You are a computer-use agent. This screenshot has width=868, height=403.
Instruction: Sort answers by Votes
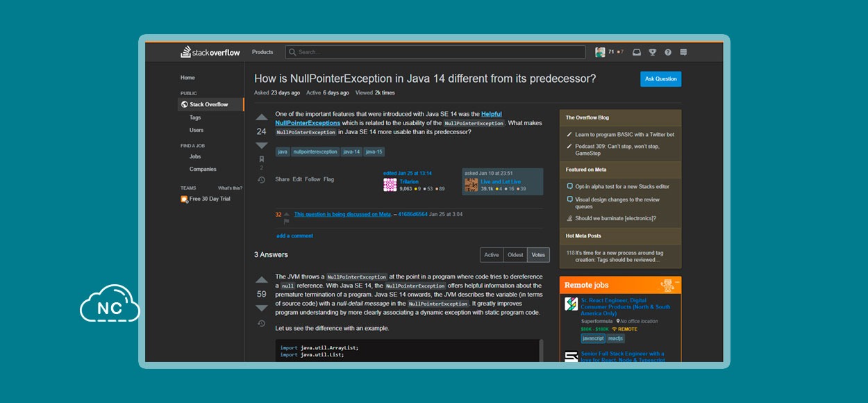[x=538, y=255]
